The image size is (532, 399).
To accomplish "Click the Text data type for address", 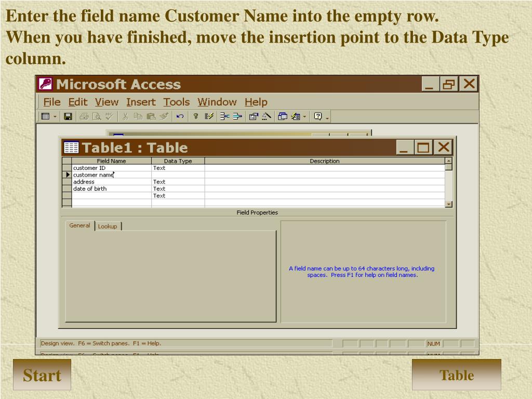I will [x=178, y=182].
